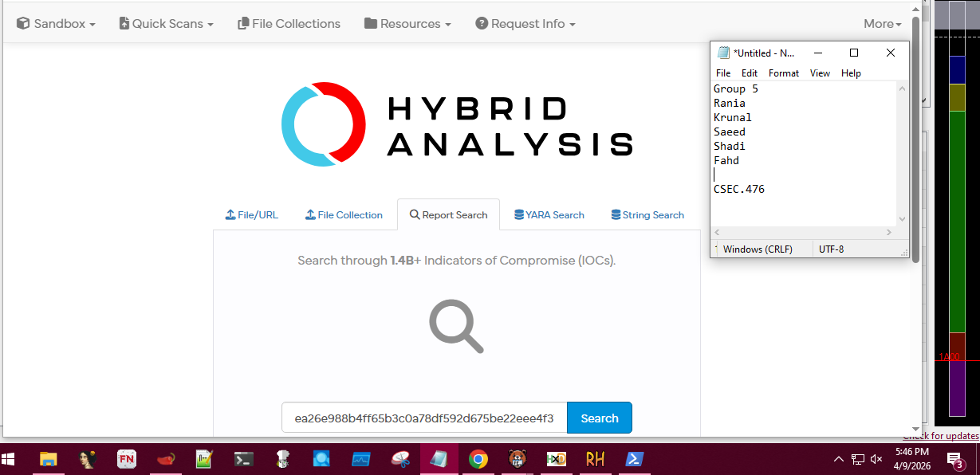The width and height of the screenshot is (980, 475).
Task: Click 'UTF-8' in Notepad status bar
Action: click(x=831, y=249)
